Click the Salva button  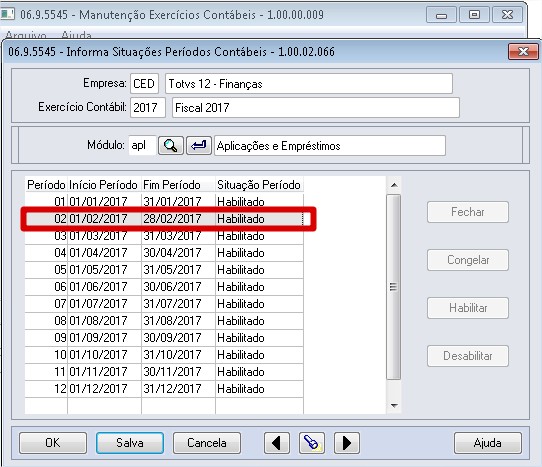(x=130, y=443)
